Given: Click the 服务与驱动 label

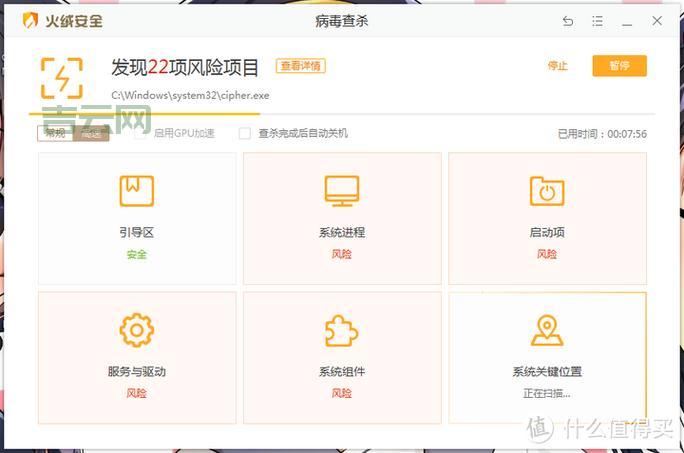Looking at the screenshot, I should (x=137, y=371).
